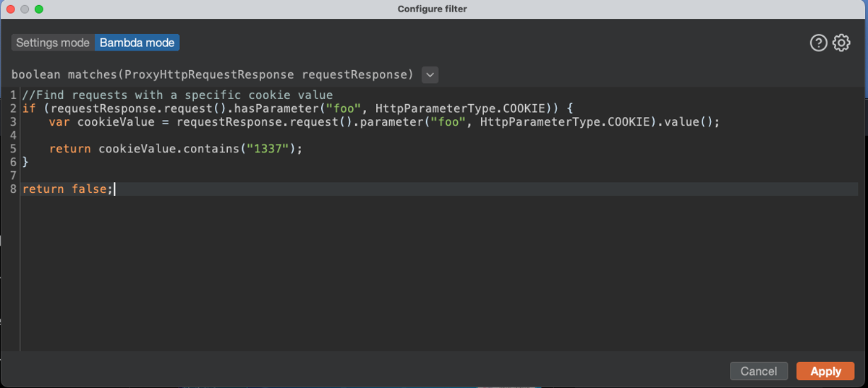Click the boolean matches method signature text
The width and height of the screenshot is (868, 388).
point(212,74)
